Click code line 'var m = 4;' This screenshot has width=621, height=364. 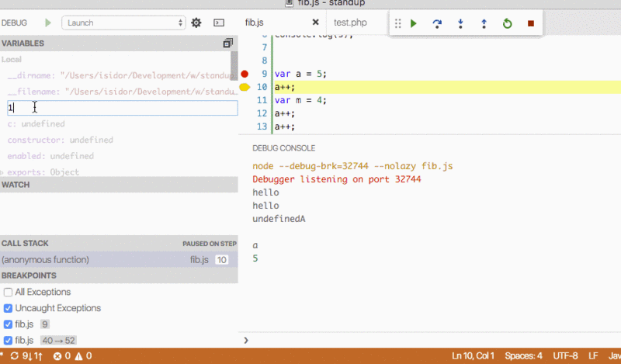(300, 100)
